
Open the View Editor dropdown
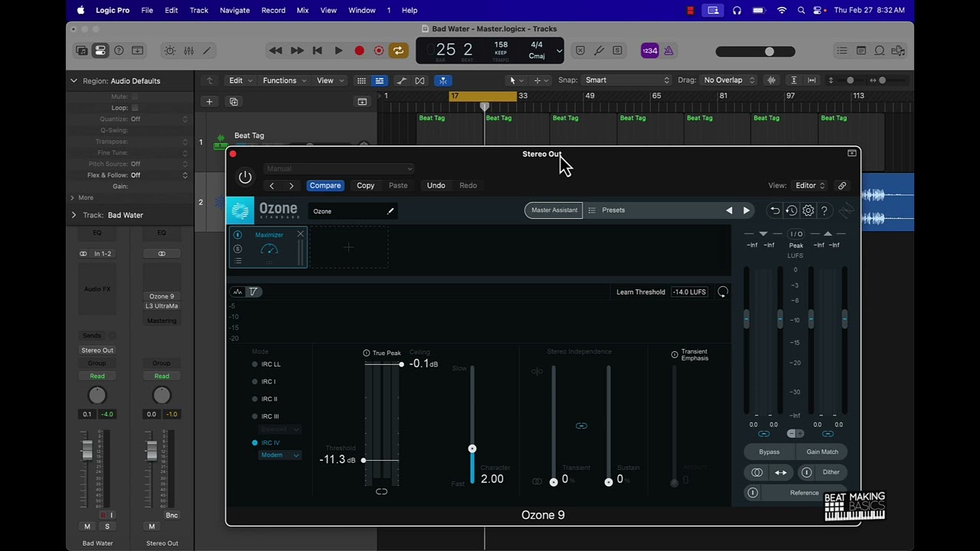(x=811, y=185)
